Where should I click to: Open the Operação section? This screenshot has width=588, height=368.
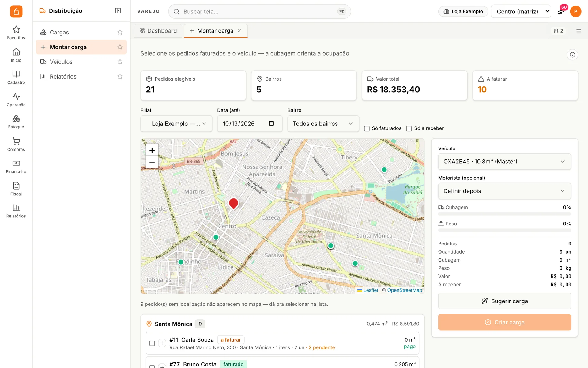16,100
